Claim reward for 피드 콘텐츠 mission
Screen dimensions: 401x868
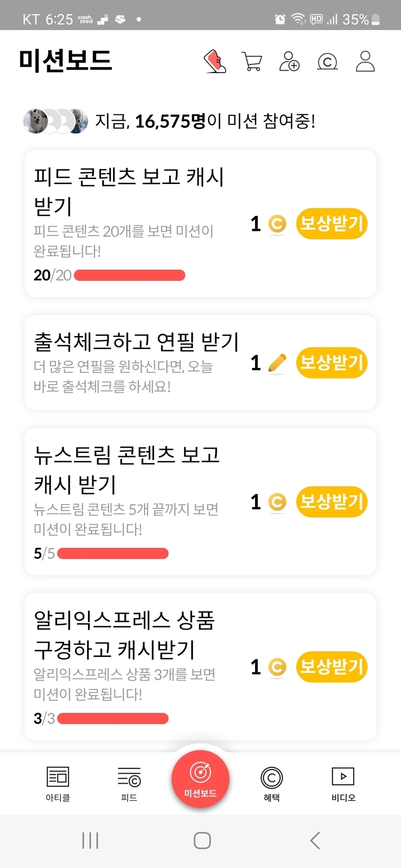[331, 224]
